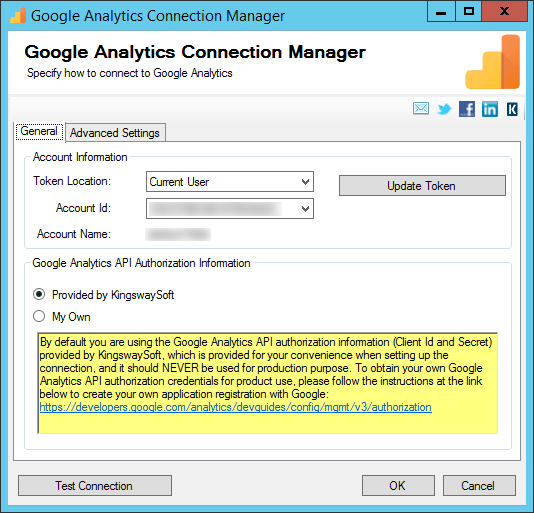Close the Connection Manager window
Viewport: 534px width, 513px height.
pyautogui.click(x=504, y=12)
